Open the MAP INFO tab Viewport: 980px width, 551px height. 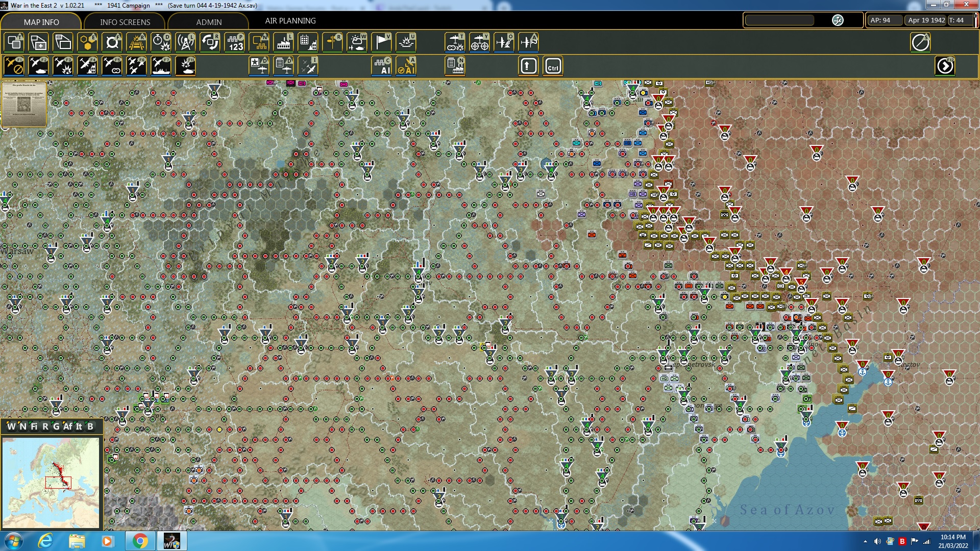pyautogui.click(x=41, y=22)
